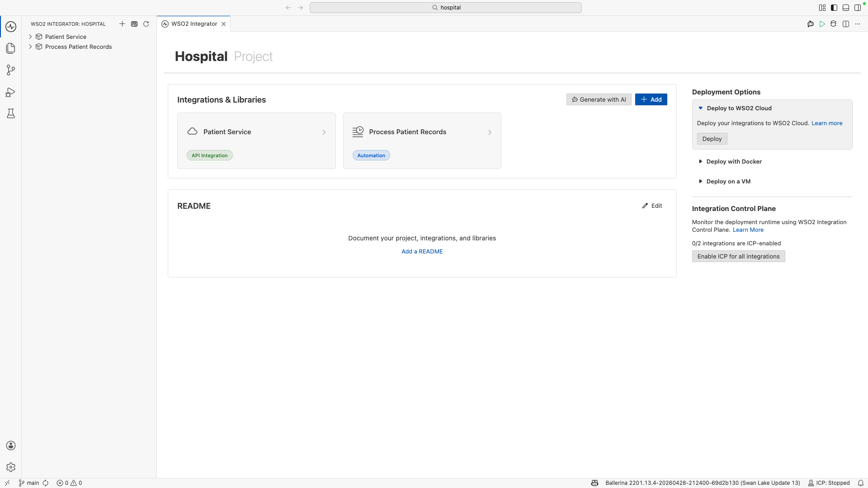
Task: Open Learn More link for Integration Control Plane
Action: [748, 230]
